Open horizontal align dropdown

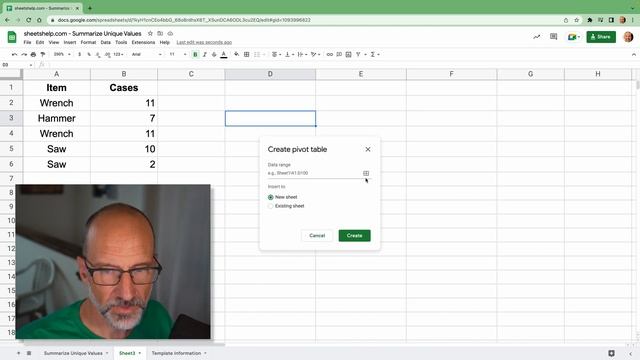click(x=276, y=54)
